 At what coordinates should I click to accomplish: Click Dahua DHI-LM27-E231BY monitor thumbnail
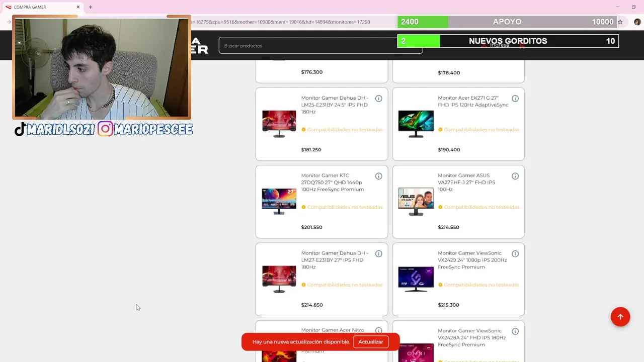tap(279, 279)
